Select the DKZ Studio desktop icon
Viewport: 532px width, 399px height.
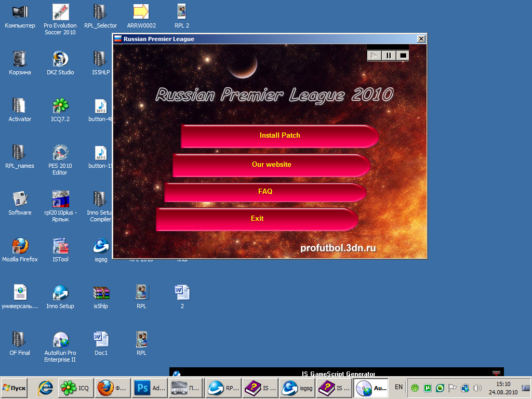60,63
